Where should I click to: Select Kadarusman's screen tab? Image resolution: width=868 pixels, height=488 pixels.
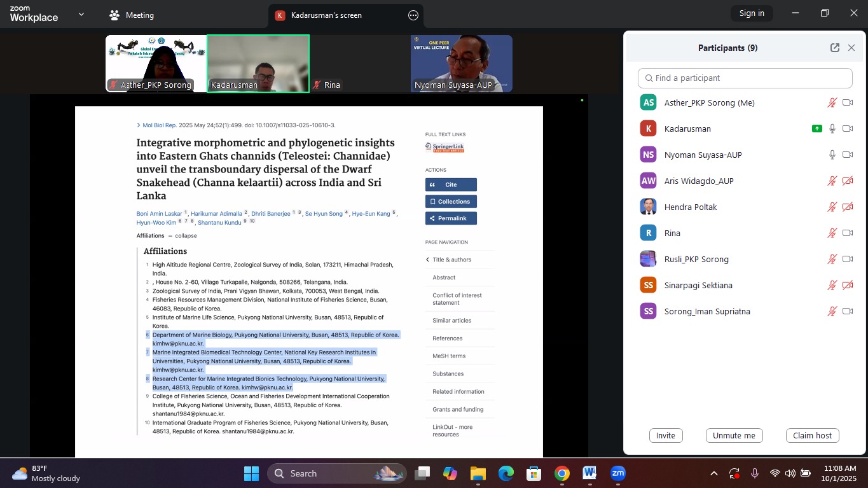click(x=326, y=15)
